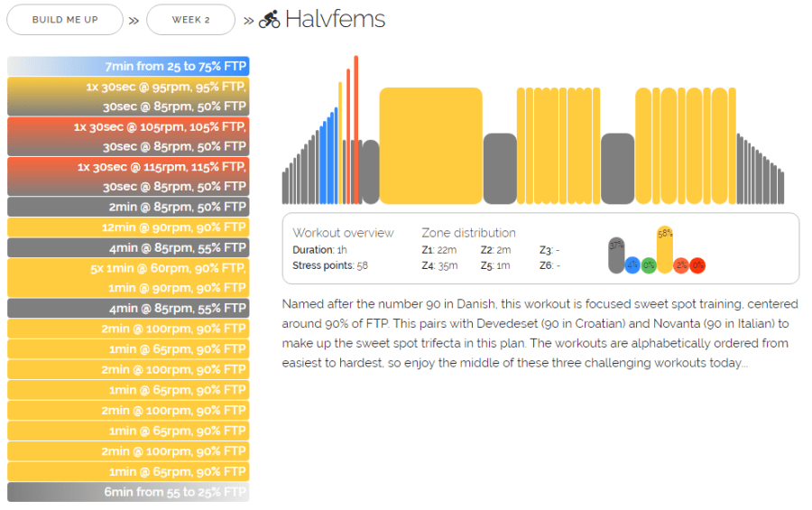Image resolution: width=812 pixels, height=510 pixels.
Task: Click the red 0% zone circle
Action: 697,264
